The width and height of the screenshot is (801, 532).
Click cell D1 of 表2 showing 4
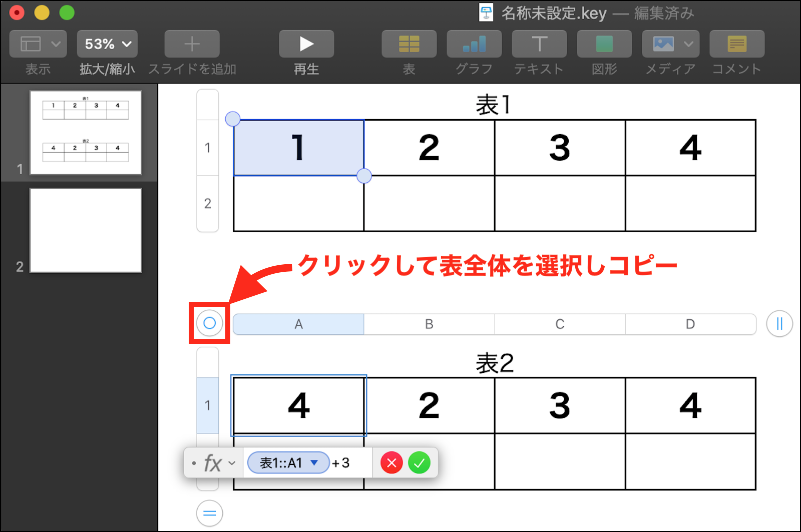coord(690,405)
